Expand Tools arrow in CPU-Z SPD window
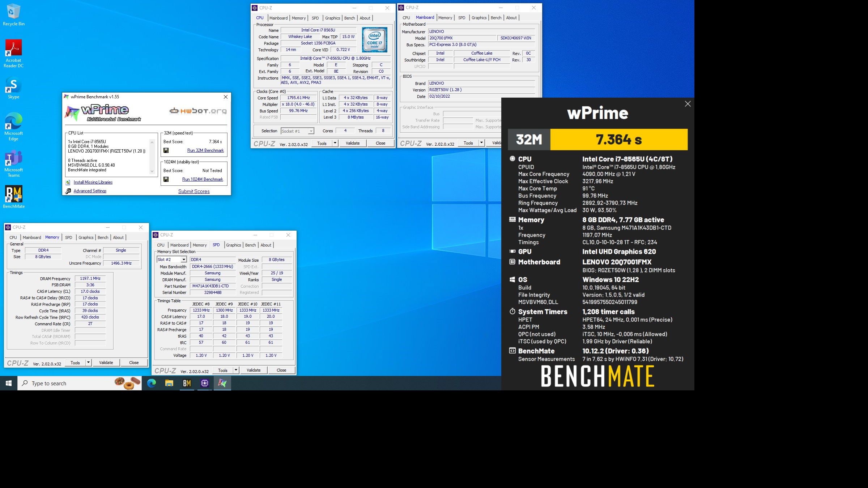868x488 pixels. [x=236, y=370]
